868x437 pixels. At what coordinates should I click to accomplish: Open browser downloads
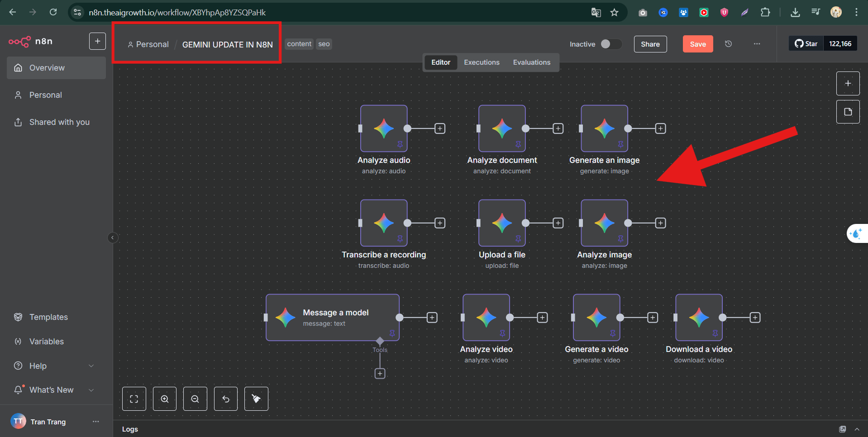point(795,13)
